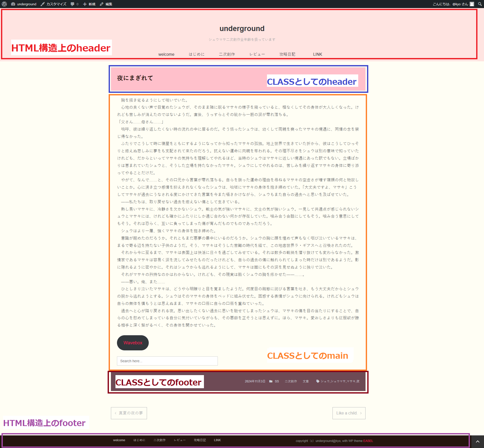This screenshot has width=484, height=448.
Task: Open the SS category link in post footer
Action: [277, 381]
